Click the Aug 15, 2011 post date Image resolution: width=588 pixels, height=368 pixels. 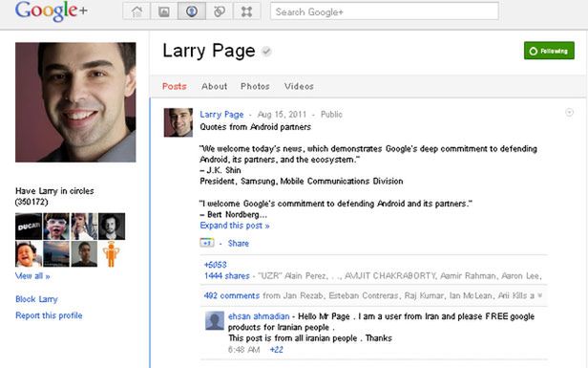click(x=282, y=114)
